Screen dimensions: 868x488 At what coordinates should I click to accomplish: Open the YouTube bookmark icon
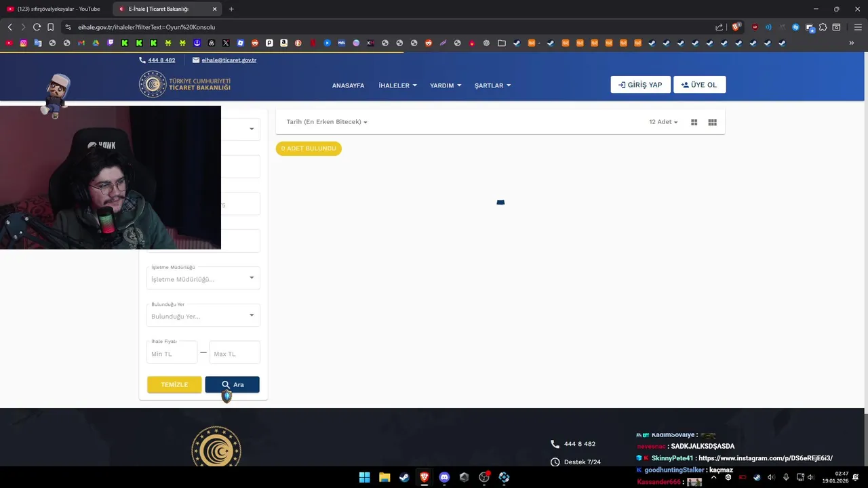coord(9,43)
